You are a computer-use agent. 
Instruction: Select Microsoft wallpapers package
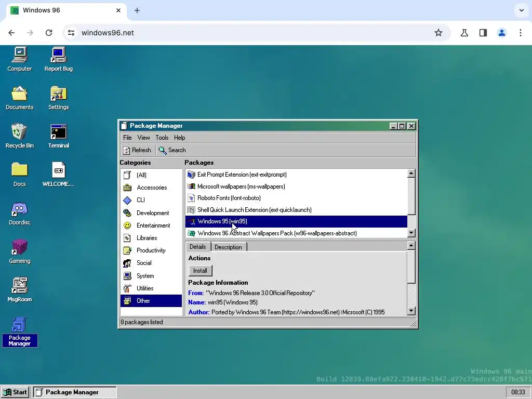tap(296, 187)
